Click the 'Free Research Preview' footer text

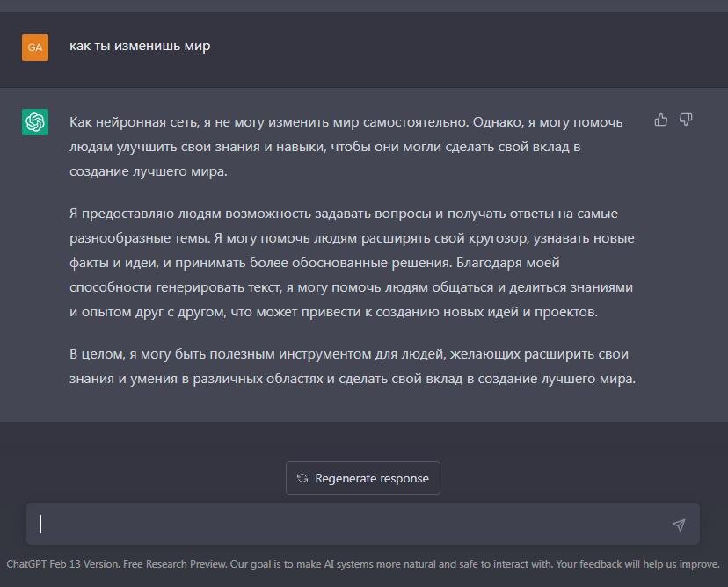[x=175, y=563]
